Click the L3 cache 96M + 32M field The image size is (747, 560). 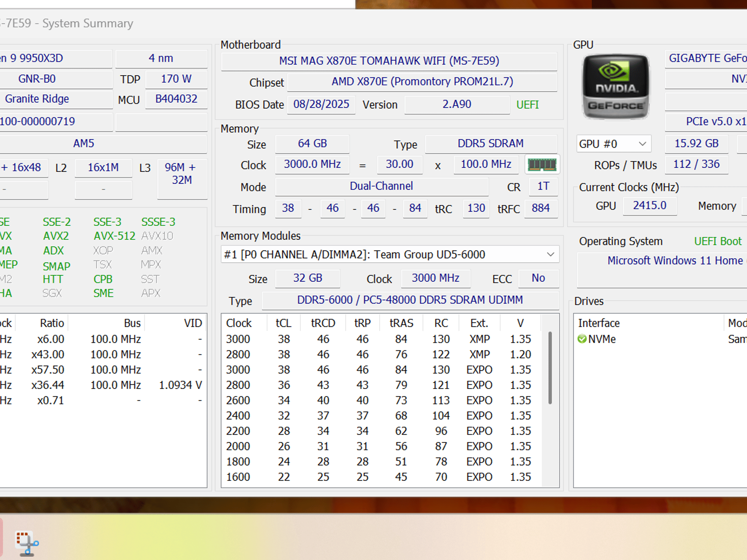(x=182, y=179)
